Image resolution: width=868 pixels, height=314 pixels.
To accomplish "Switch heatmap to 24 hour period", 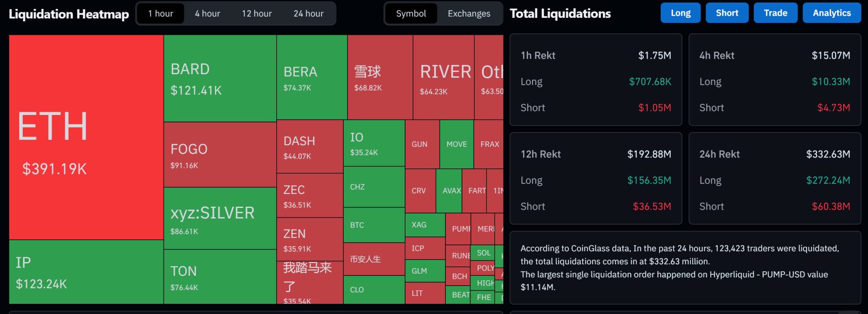I will coord(309,13).
